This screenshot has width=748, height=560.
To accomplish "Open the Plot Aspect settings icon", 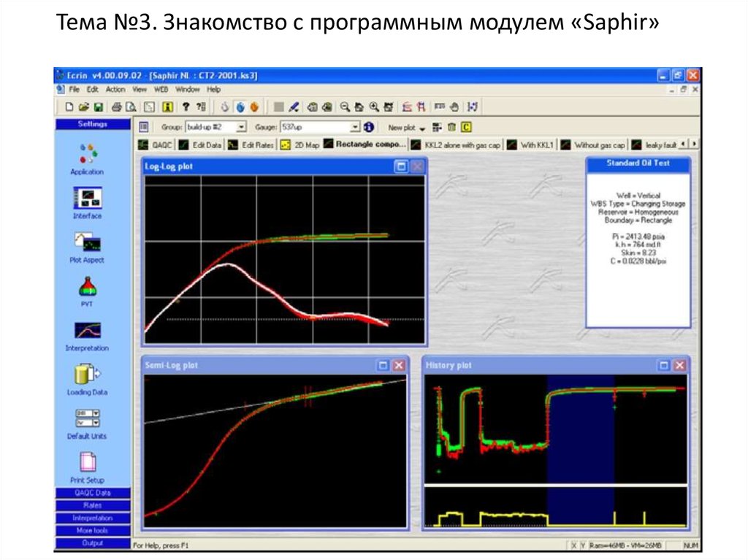I will tap(88, 242).
